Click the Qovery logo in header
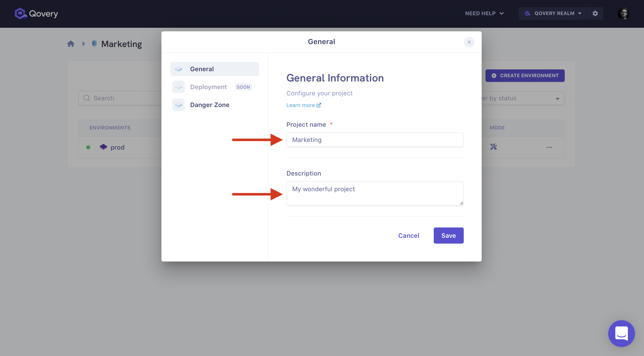The height and width of the screenshot is (356, 644). [36, 13]
